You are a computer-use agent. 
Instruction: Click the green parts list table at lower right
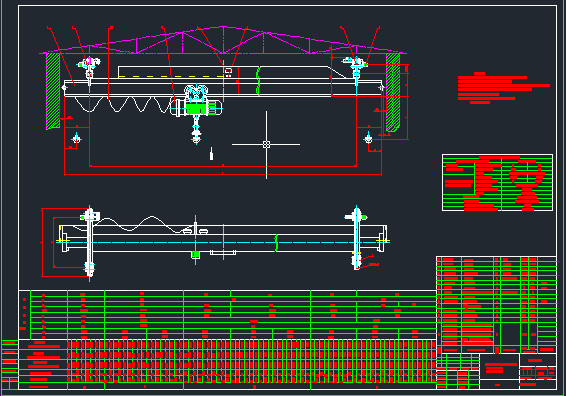click(496, 305)
